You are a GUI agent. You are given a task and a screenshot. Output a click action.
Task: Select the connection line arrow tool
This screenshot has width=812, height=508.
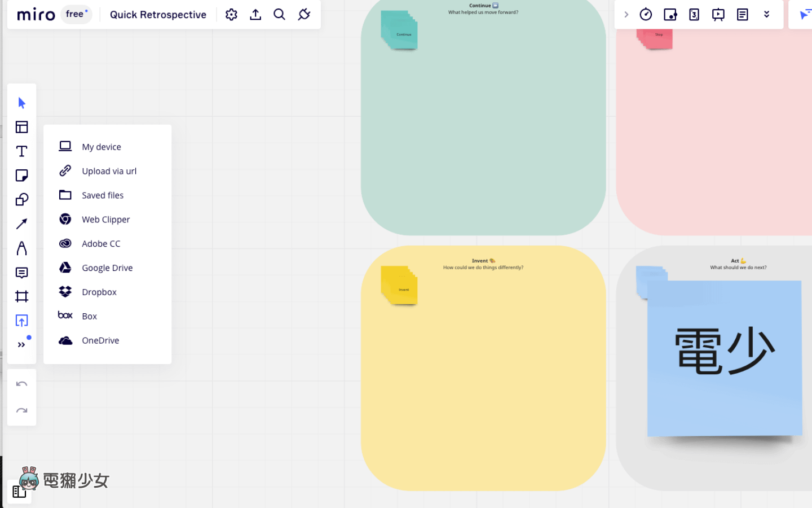click(x=21, y=224)
